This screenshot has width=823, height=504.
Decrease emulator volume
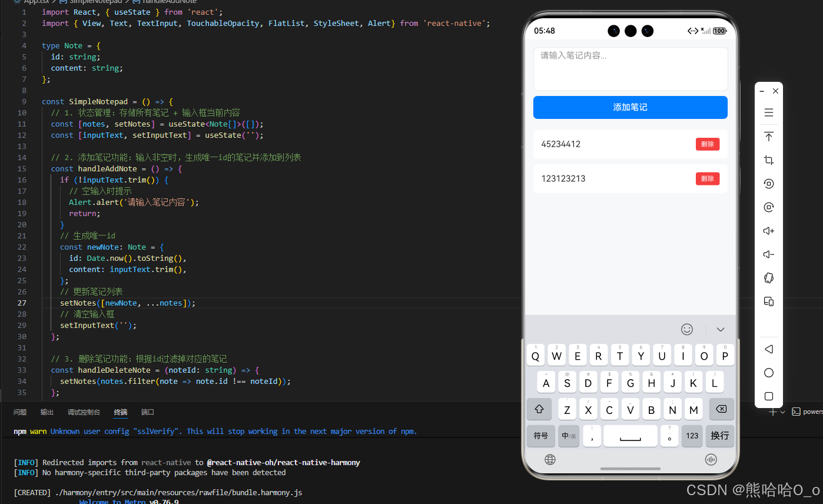coord(768,254)
